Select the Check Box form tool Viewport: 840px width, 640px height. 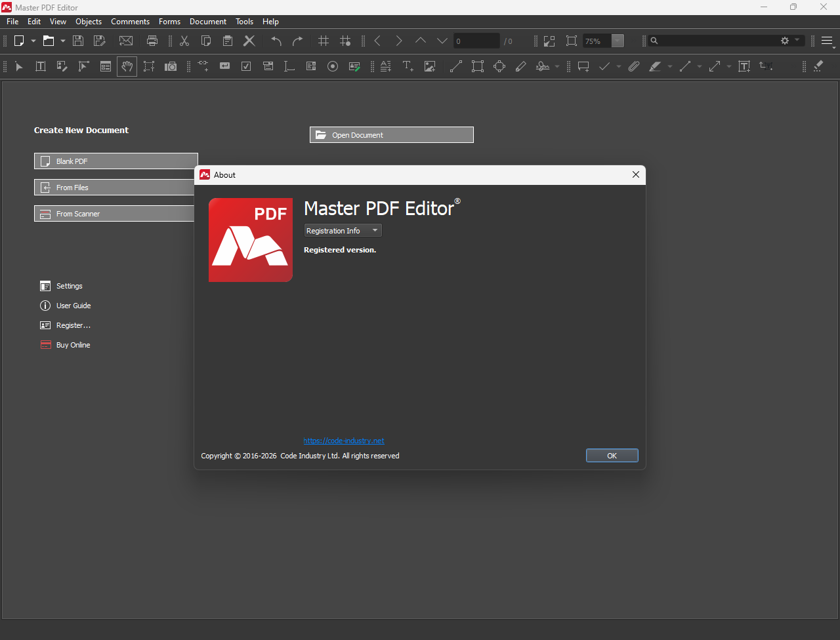point(246,66)
